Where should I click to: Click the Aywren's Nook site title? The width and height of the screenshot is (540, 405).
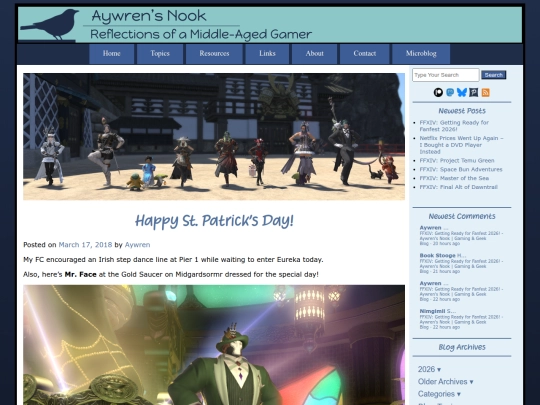coord(149,16)
